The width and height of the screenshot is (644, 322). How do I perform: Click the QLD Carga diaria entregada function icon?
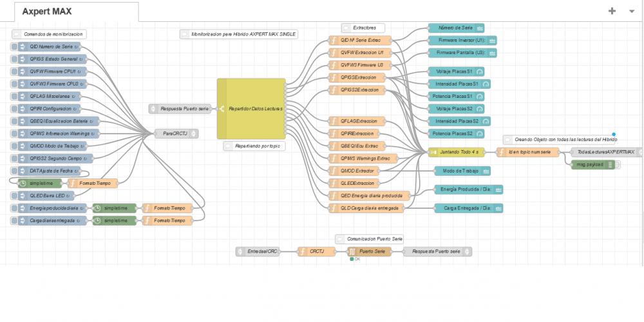point(334,208)
